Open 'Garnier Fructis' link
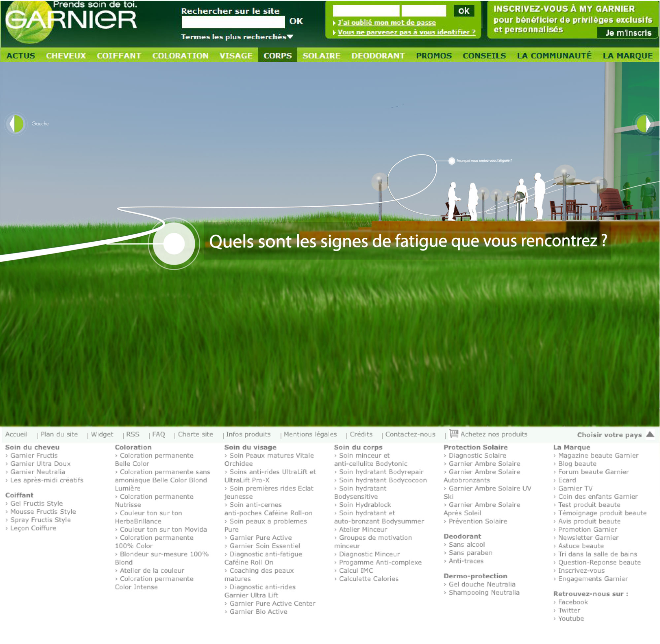The height and width of the screenshot is (644, 660). coord(34,455)
